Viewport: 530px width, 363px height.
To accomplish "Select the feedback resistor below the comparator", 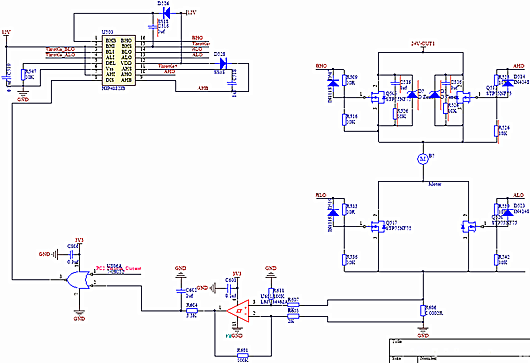I will point(242,356).
